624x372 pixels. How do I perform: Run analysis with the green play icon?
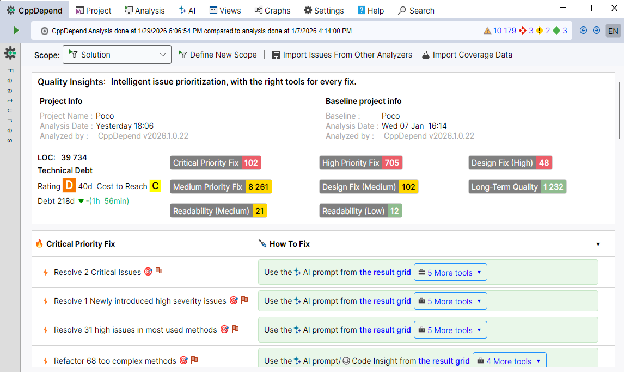pos(16,31)
